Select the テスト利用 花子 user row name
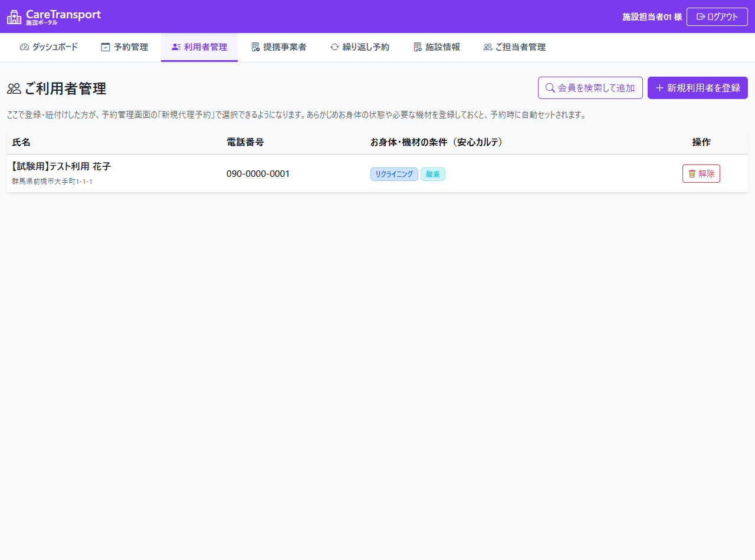 tap(61, 167)
